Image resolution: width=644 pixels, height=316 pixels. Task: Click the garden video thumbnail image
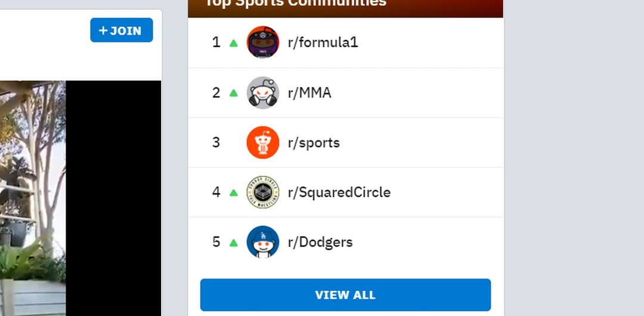[32, 198]
